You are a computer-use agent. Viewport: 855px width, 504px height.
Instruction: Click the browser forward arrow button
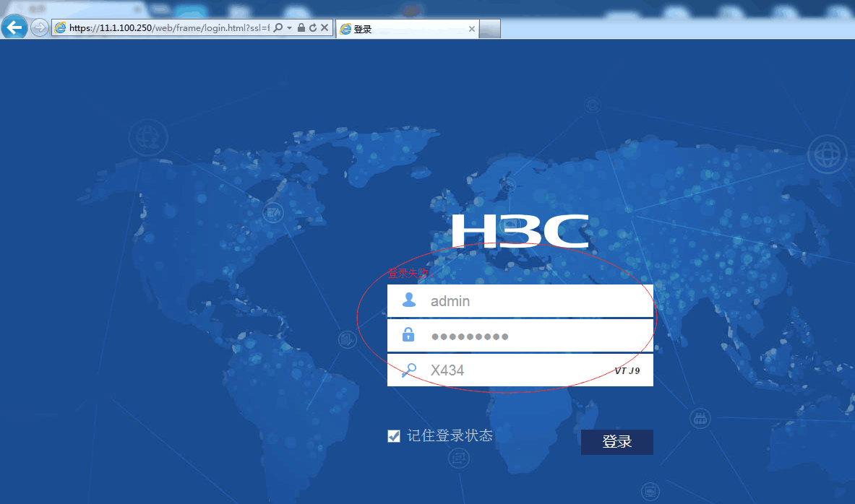tap(40, 27)
